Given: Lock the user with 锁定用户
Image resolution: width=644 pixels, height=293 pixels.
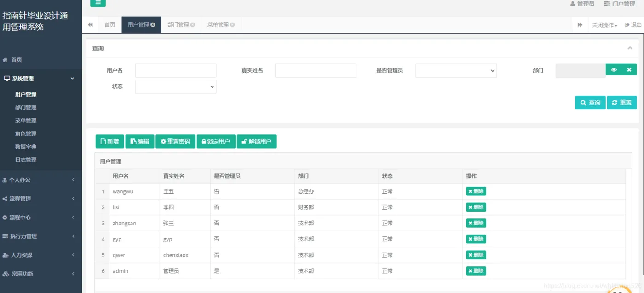Looking at the screenshot, I should pos(216,141).
